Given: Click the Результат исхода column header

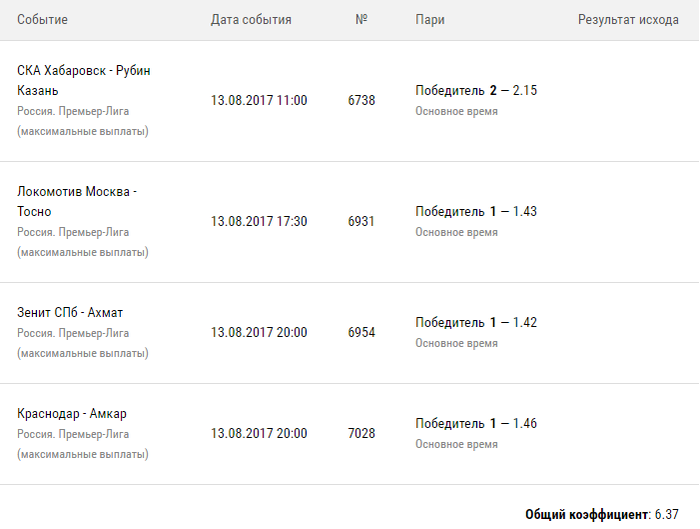Looking at the screenshot, I should click(628, 20).
